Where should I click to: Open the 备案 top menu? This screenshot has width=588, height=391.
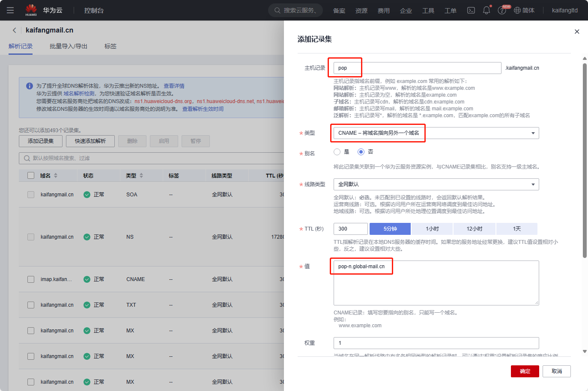(x=339, y=11)
